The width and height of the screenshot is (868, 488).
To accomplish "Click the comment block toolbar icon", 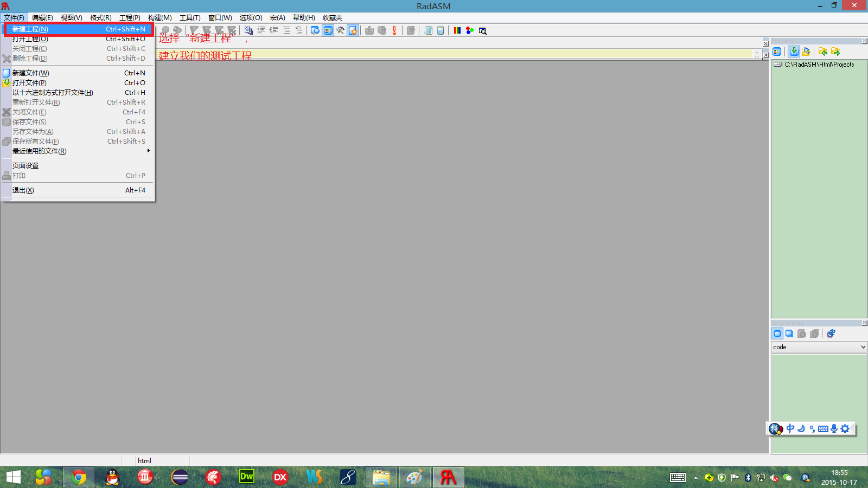I will [286, 30].
